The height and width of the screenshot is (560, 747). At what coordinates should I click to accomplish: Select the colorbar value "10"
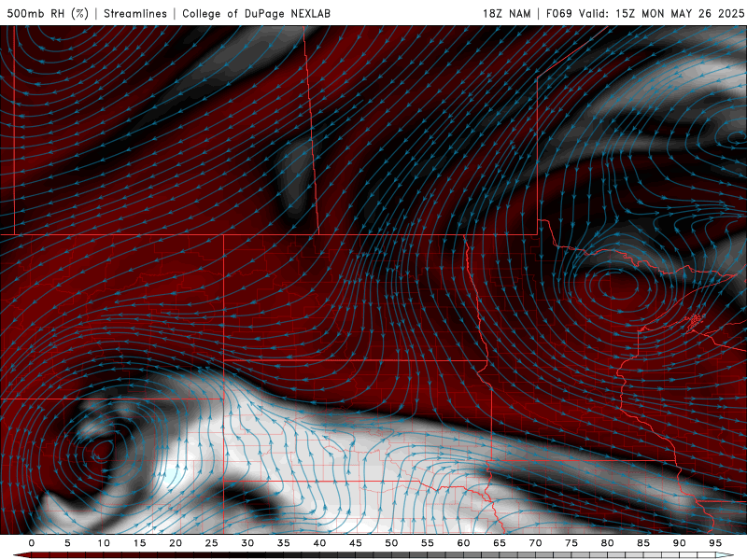(104, 543)
